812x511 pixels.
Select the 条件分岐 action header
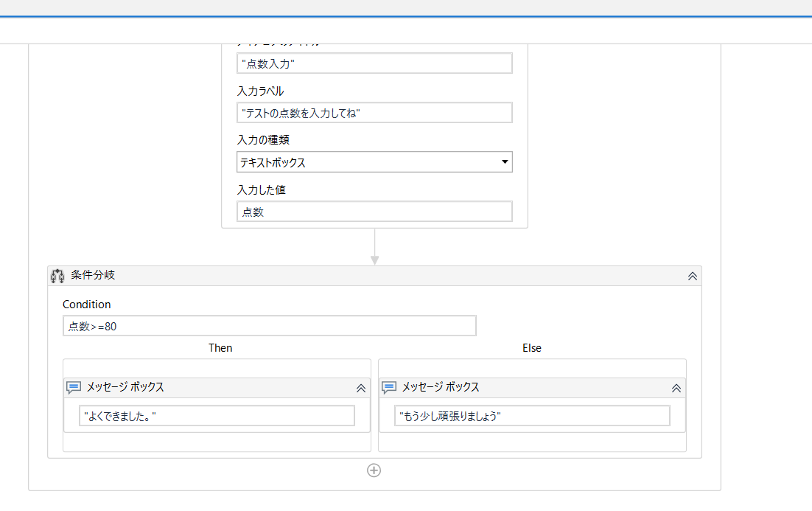(90, 275)
